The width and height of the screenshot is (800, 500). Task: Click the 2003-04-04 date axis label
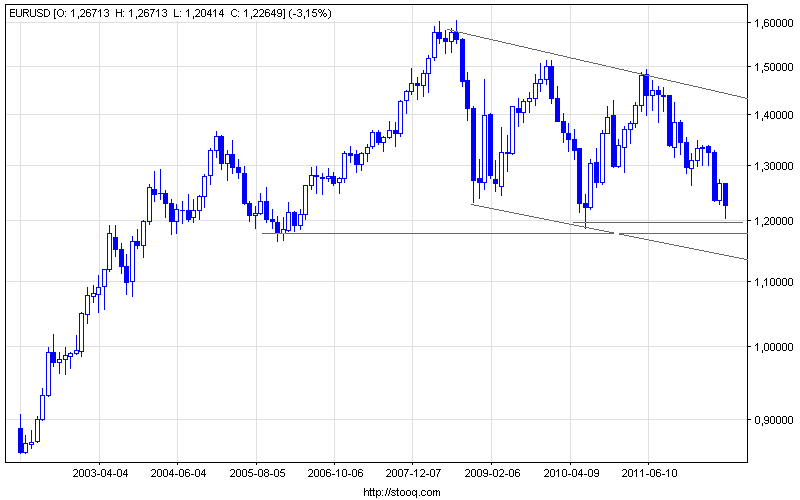point(100,473)
